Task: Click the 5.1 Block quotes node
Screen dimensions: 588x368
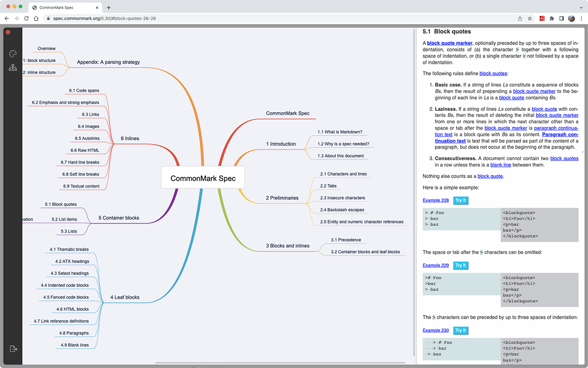Action: (61, 204)
